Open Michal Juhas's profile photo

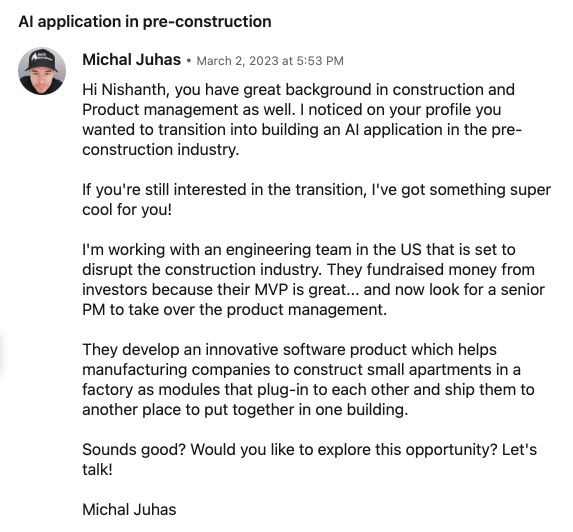coord(42,71)
